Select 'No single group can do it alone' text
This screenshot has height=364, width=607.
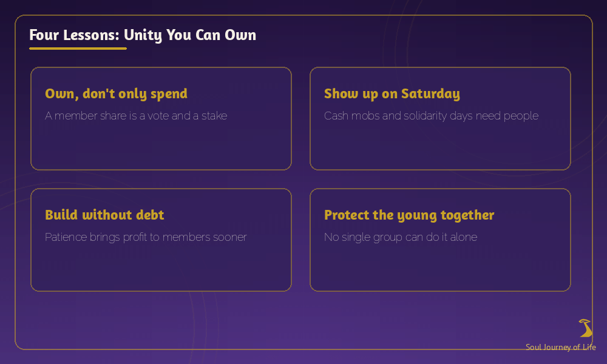(x=401, y=237)
